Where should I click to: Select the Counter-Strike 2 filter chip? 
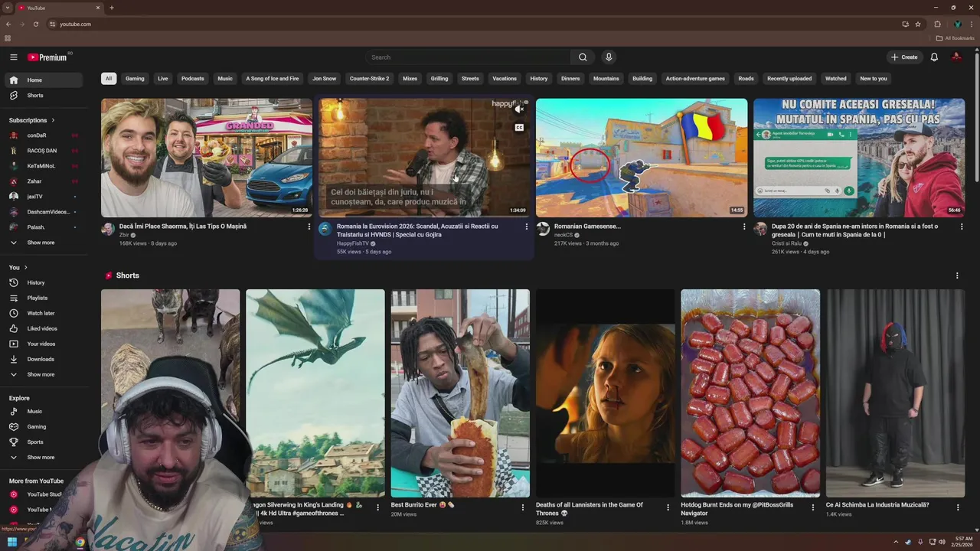(369, 79)
